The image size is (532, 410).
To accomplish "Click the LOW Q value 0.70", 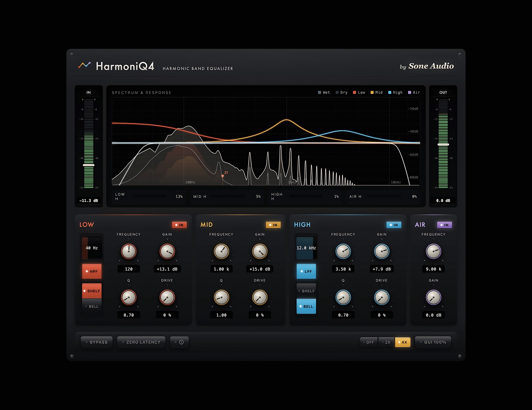I will [129, 315].
